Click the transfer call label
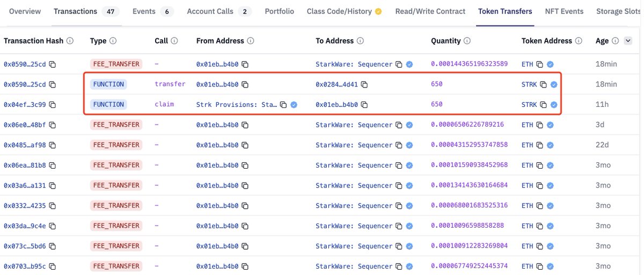The image size is (644, 275). (170, 84)
